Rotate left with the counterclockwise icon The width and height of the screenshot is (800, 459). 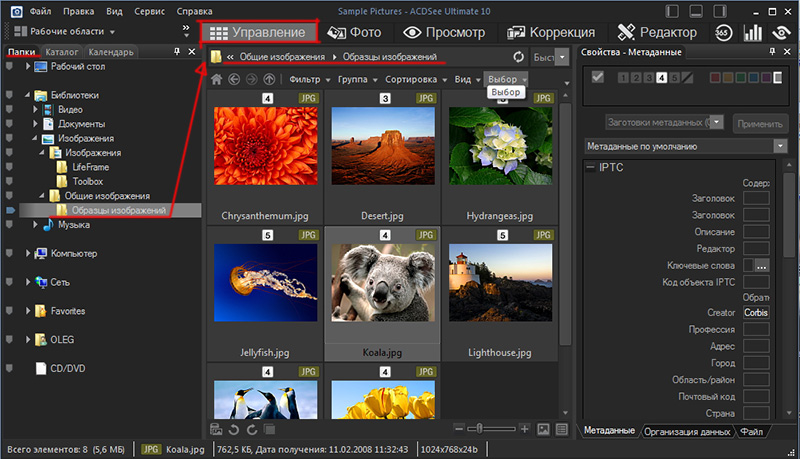pyautogui.click(x=234, y=429)
